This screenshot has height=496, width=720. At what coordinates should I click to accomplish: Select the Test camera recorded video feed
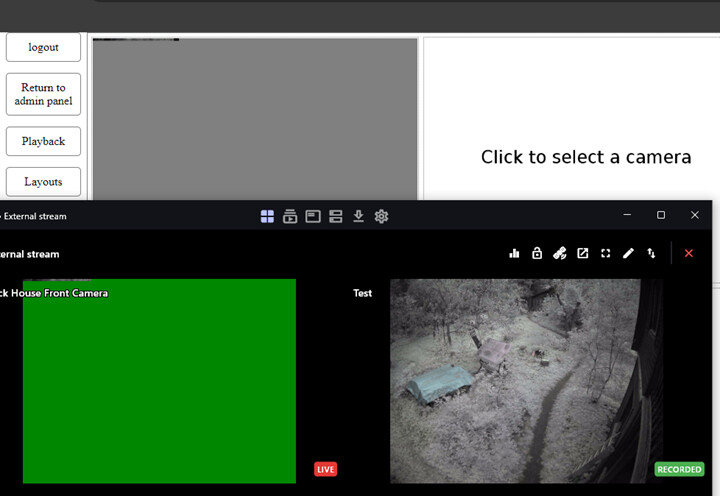526,380
